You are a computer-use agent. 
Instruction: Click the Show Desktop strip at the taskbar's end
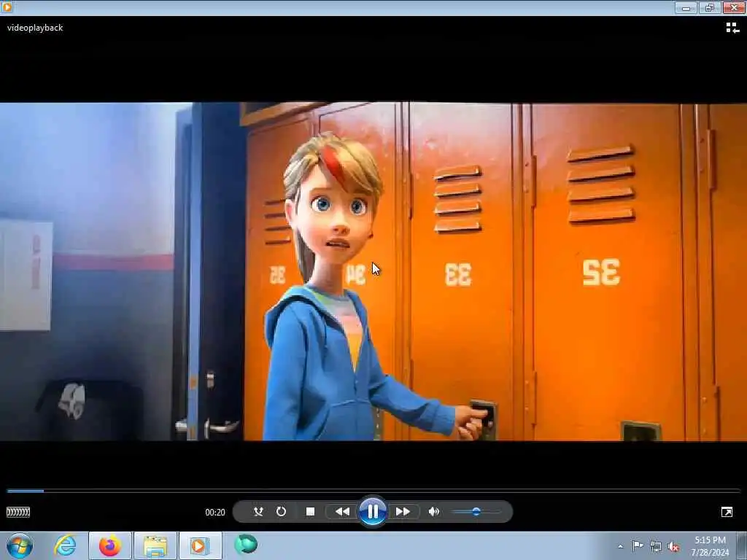[742, 545]
